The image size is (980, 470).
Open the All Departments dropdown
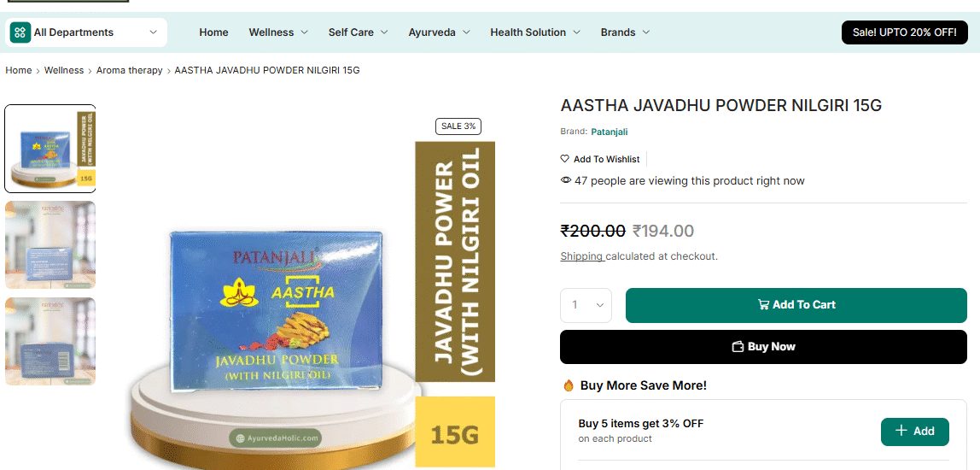point(86,32)
